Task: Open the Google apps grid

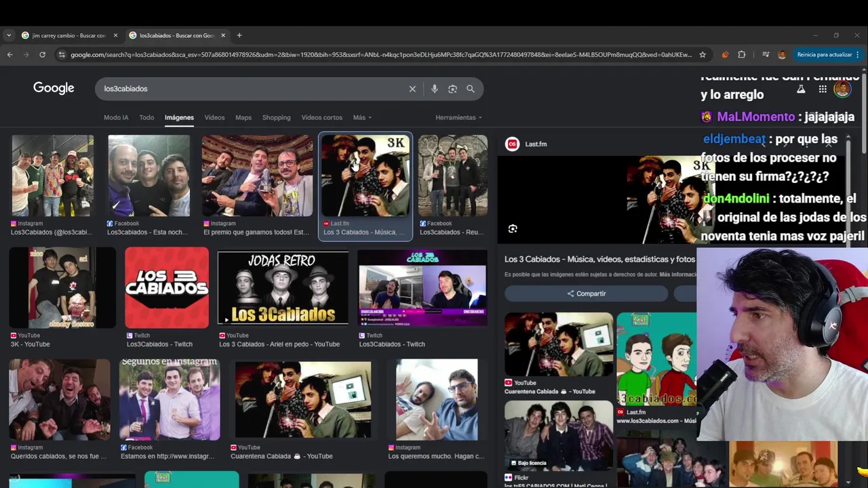Action: point(822,89)
